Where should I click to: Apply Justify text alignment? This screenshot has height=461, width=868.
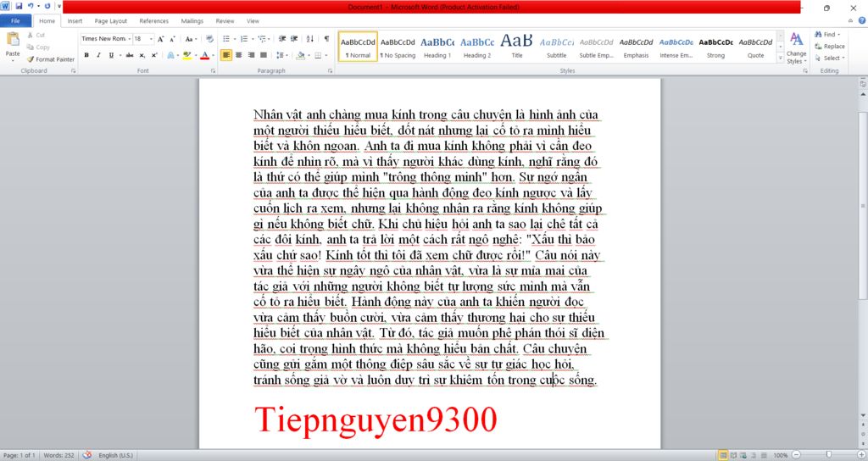click(x=264, y=55)
